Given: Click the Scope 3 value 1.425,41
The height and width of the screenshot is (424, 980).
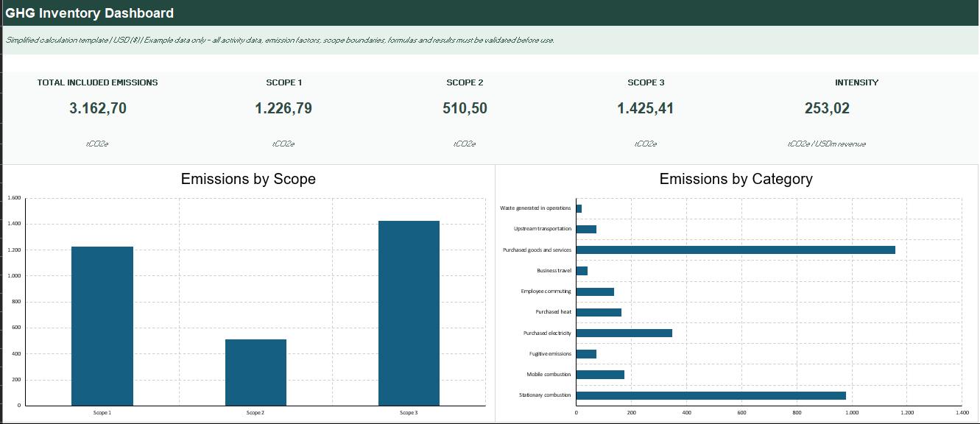Looking at the screenshot, I should pyautogui.click(x=646, y=108).
